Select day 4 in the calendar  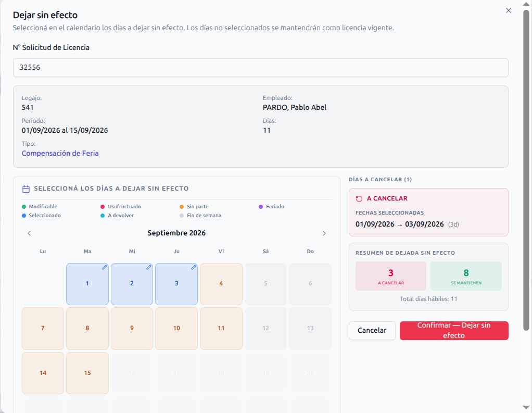pos(221,284)
